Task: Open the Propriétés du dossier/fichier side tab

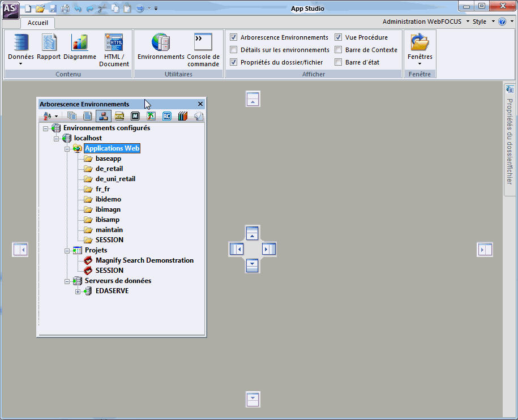Action: tap(510, 140)
